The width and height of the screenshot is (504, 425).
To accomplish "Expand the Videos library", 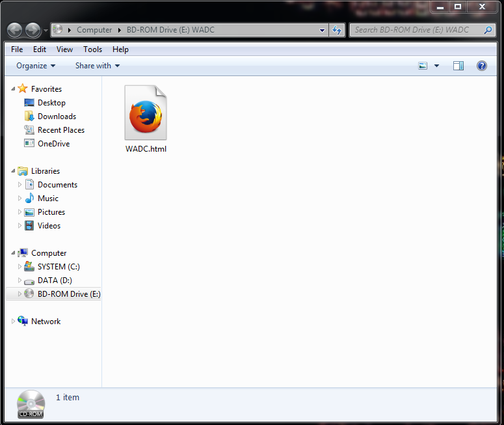I will pos(20,226).
